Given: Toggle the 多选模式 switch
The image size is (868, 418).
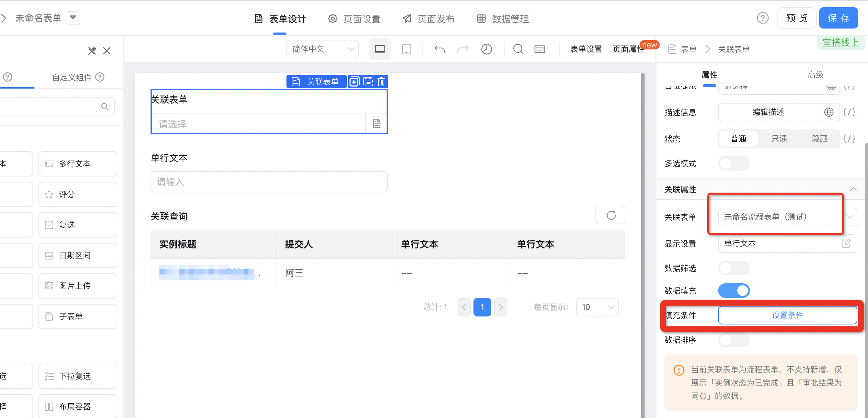Looking at the screenshot, I should 734,164.
